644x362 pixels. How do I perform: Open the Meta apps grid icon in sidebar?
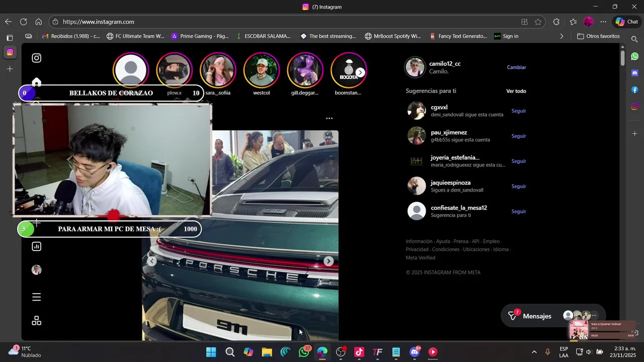tap(36, 321)
